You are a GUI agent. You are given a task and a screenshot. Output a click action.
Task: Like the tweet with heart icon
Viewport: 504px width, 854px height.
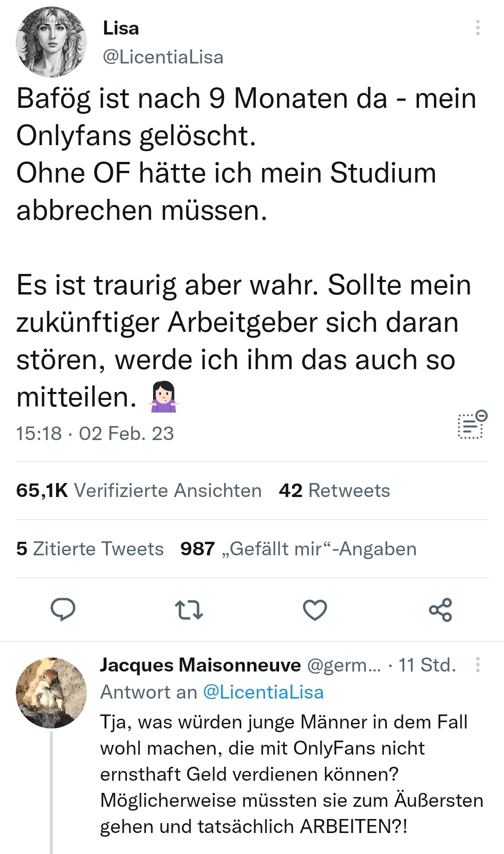(x=315, y=609)
